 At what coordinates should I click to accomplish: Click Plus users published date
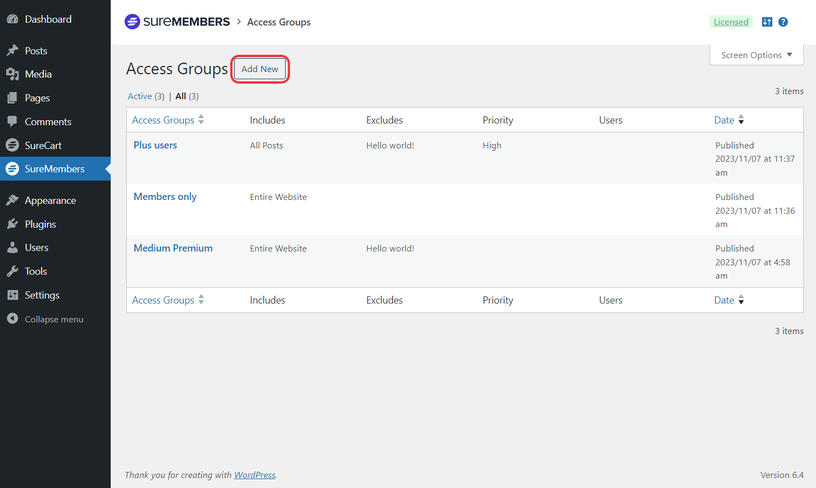[755, 159]
